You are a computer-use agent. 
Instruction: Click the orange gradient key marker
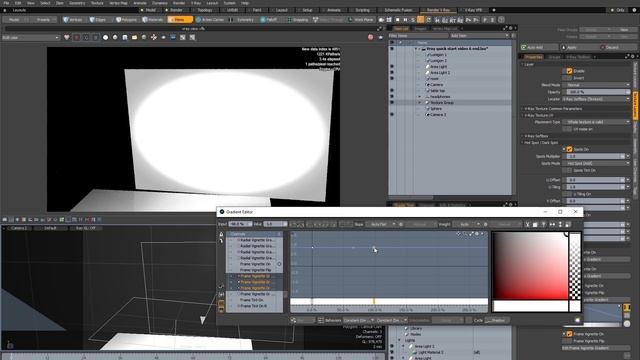pyautogui.click(x=374, y=301)
